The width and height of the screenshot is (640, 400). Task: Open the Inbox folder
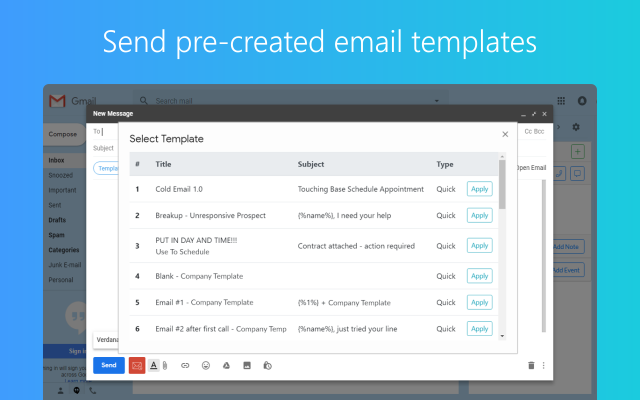56,160
